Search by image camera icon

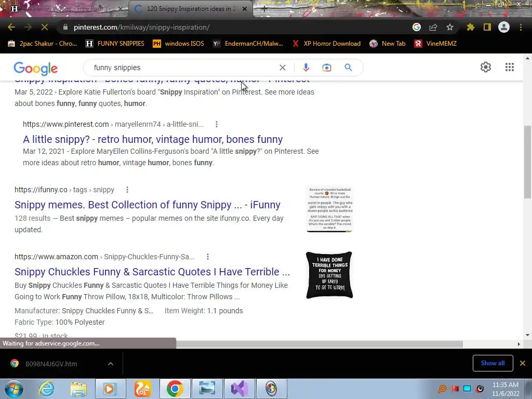327,68
